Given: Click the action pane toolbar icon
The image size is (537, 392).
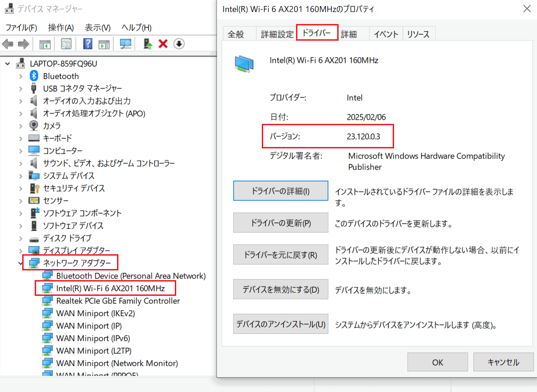Looking at the screenshot, I should click(104, 44).
